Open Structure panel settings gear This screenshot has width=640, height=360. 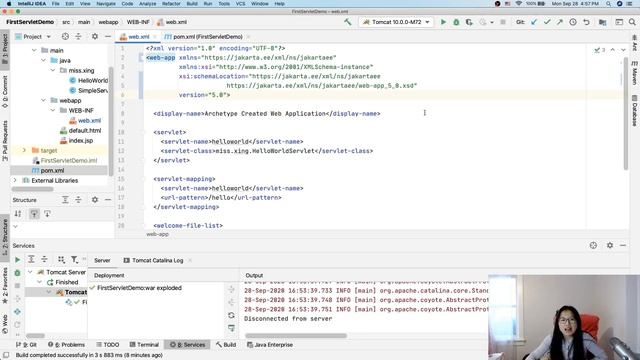95,200
